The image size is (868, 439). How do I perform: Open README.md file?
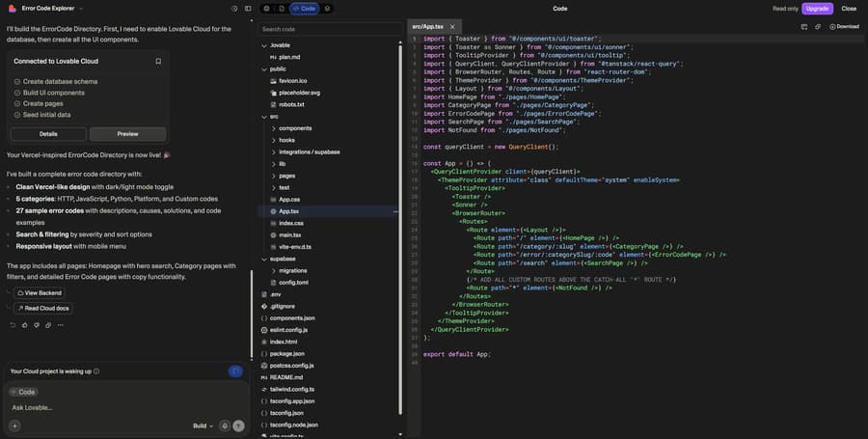[282, 377]
